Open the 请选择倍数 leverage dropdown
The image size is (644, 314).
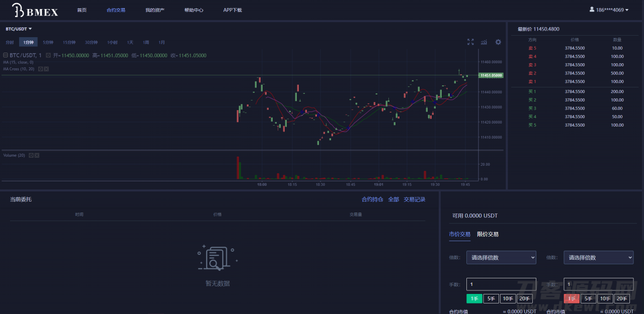pos(501,257)
